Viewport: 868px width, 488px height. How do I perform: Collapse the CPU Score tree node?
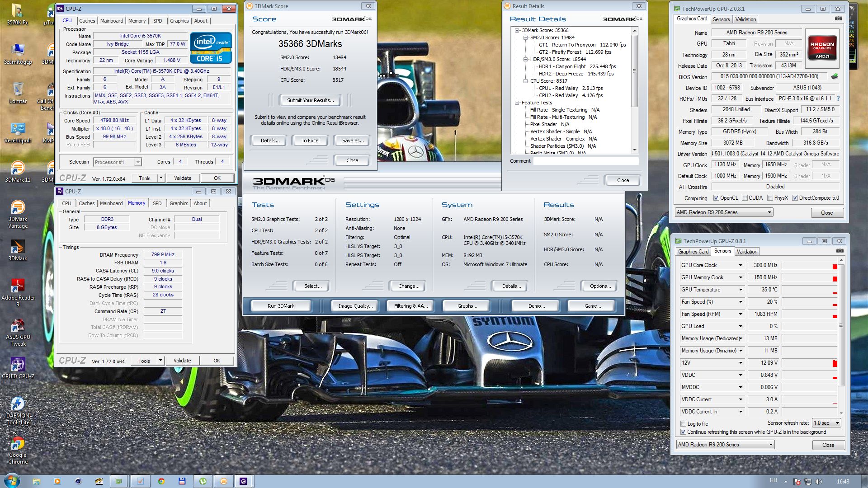526,81
